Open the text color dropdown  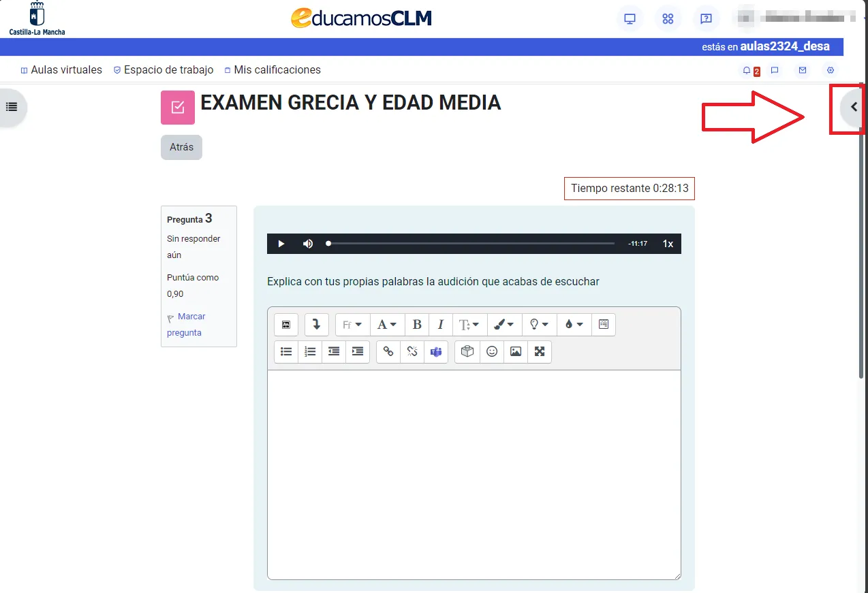point(504,325)
